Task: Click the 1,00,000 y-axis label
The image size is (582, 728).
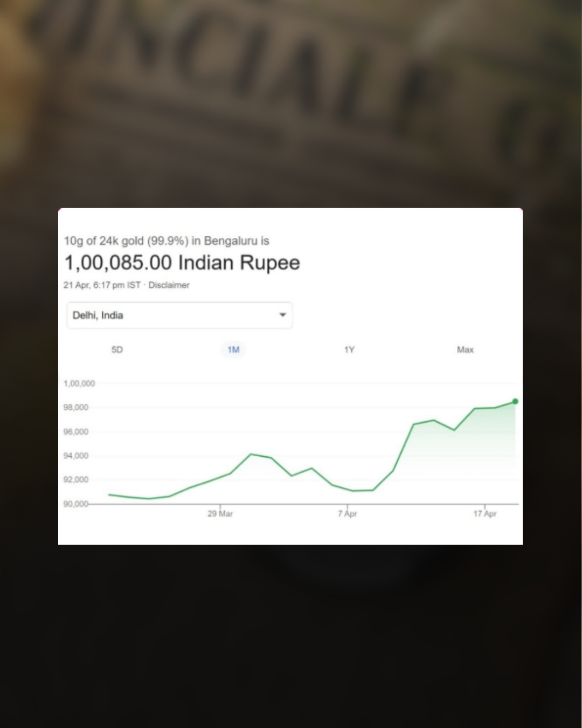Action: tap(79, 383)
